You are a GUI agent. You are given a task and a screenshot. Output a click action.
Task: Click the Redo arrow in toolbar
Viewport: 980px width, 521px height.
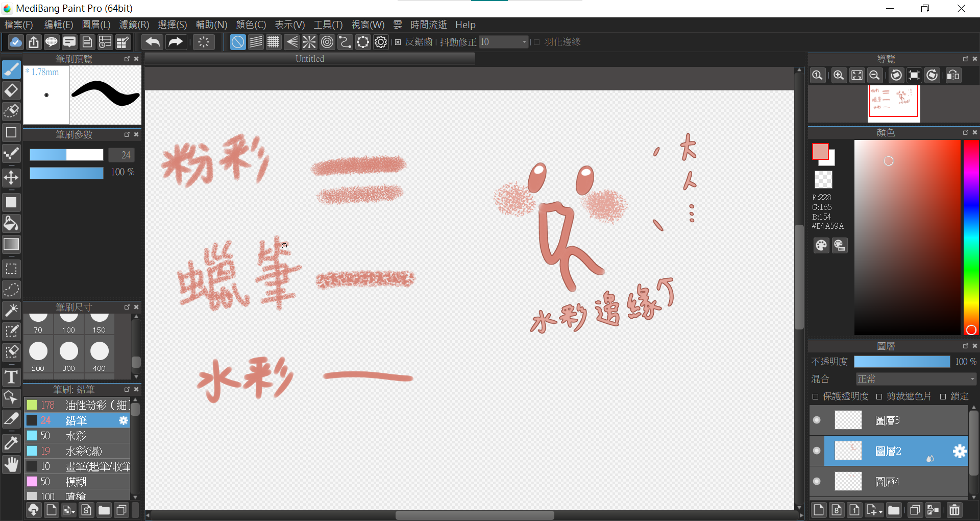[x=175, y=42]
